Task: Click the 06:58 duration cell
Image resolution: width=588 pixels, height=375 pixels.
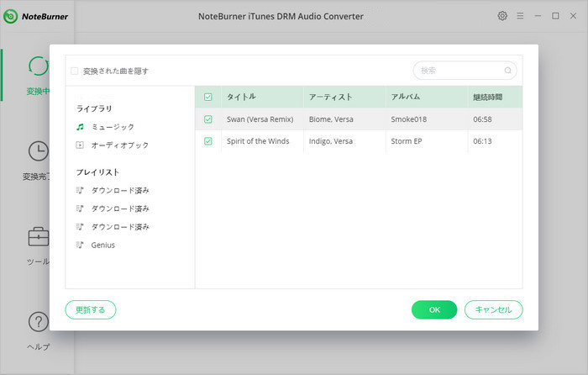Action: click(495, 119)
